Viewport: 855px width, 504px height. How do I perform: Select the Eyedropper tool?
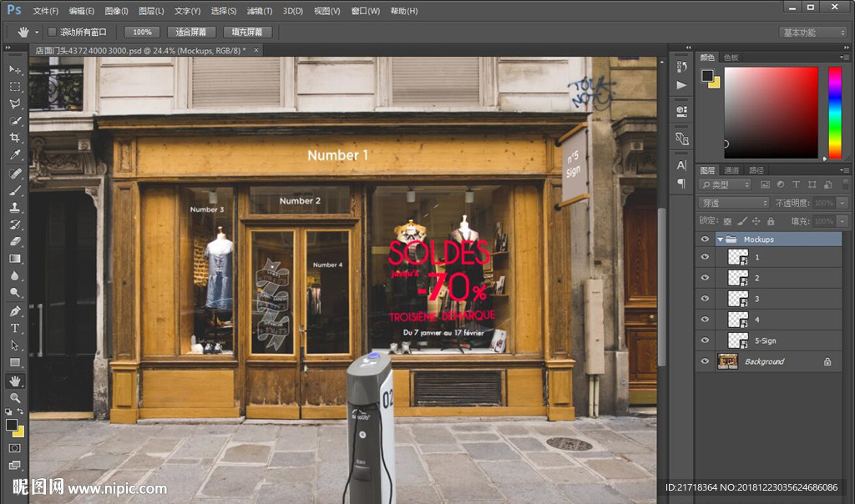click(x=15, y=154)
